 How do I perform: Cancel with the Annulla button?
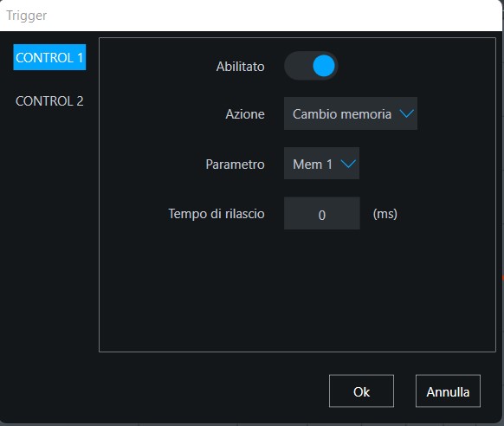448,391
